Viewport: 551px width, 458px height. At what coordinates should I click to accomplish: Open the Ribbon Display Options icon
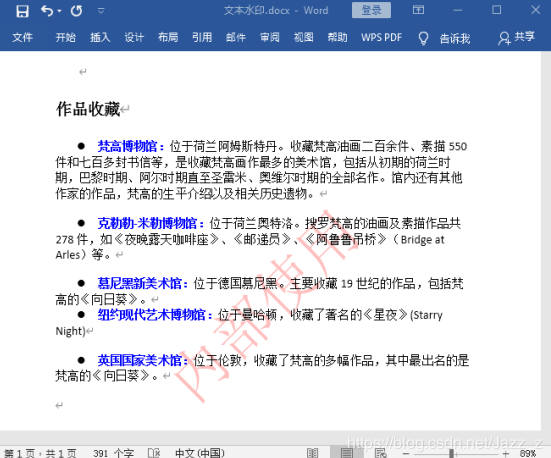(x=418, y=10)
